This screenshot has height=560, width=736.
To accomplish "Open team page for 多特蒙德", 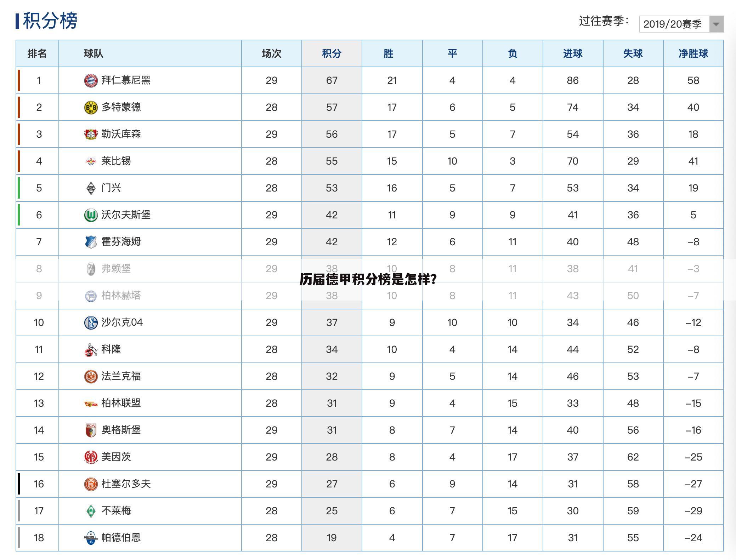I will point(121,107).
